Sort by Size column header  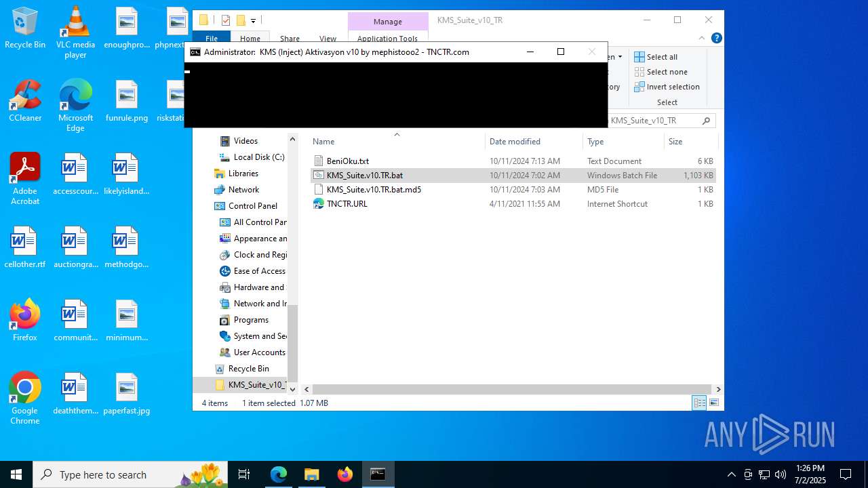690,141
